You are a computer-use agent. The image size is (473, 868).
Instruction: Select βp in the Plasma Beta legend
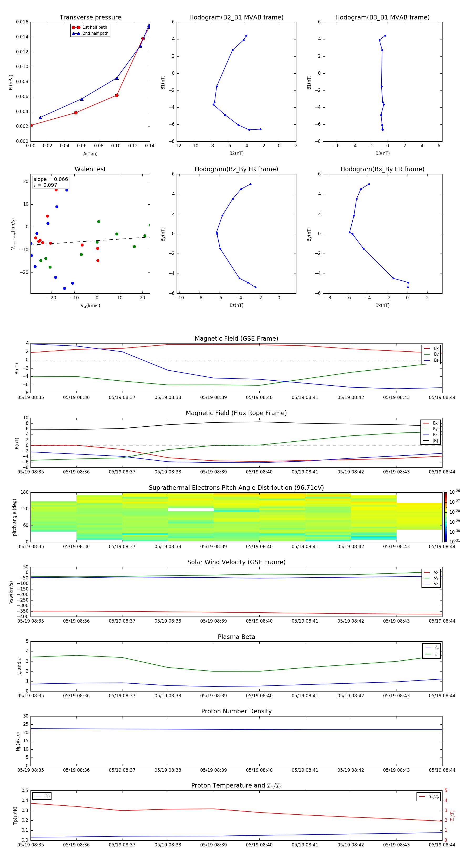tap(431, 647)
